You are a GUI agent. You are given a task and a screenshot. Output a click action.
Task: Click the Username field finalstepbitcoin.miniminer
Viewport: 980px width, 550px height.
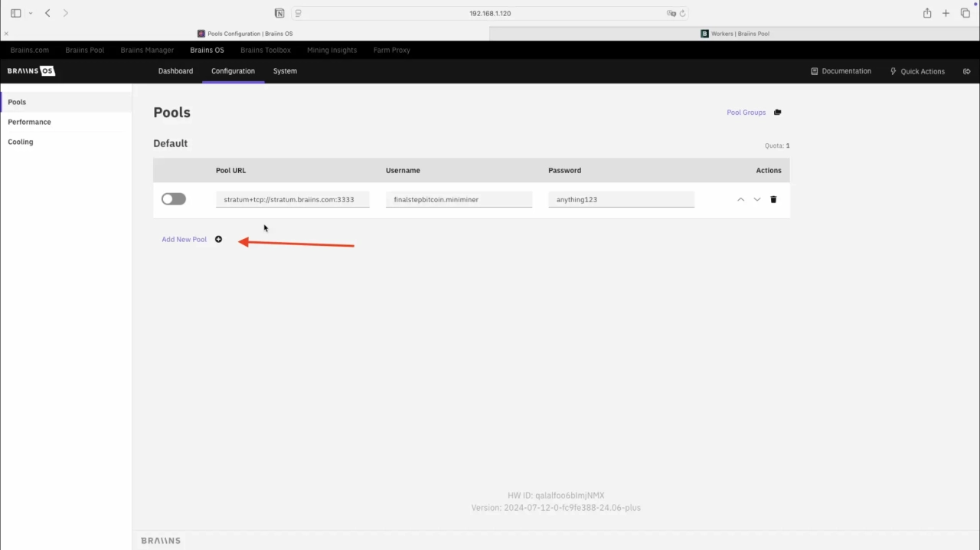[459, 199]
